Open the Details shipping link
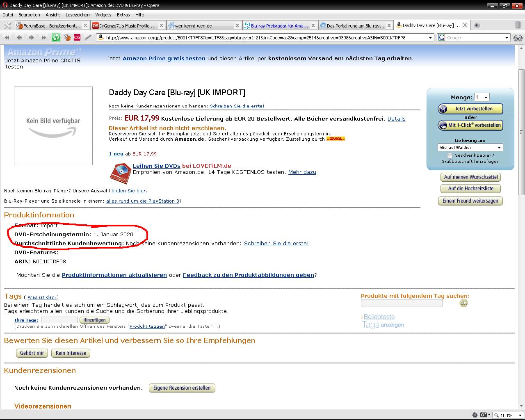This screenshot has height=420, width=525. point(397,119)
